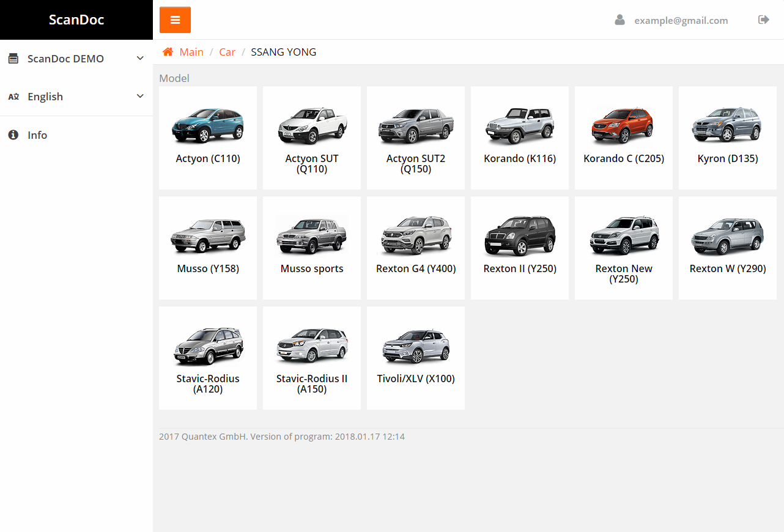Click the user profile icon

[x=619, y=20]
